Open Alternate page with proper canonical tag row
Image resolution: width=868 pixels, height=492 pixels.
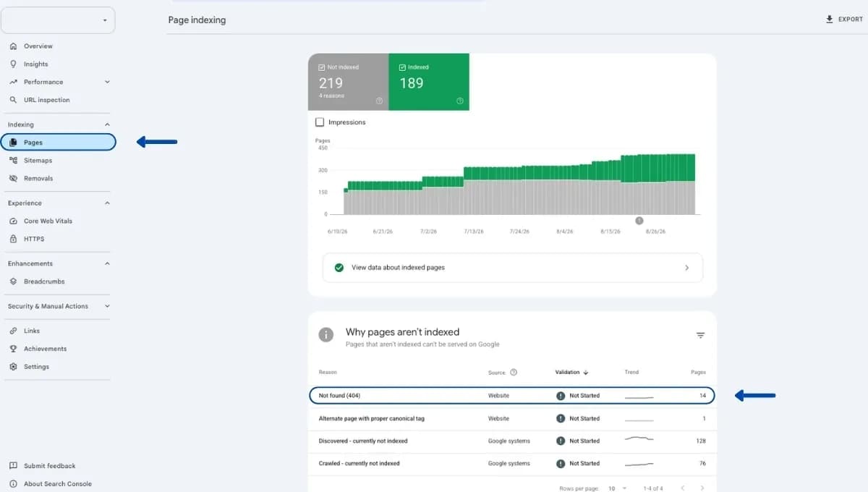point(511,418)
